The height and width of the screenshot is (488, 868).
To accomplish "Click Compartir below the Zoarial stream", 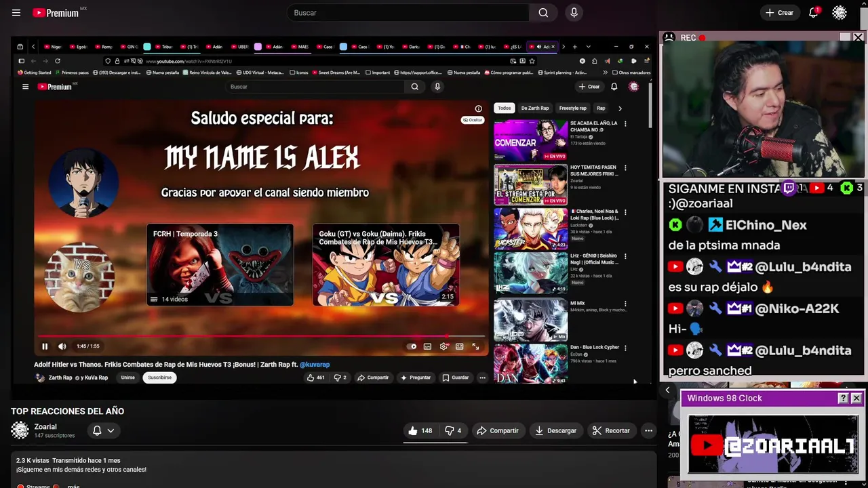I will [497, 430].
